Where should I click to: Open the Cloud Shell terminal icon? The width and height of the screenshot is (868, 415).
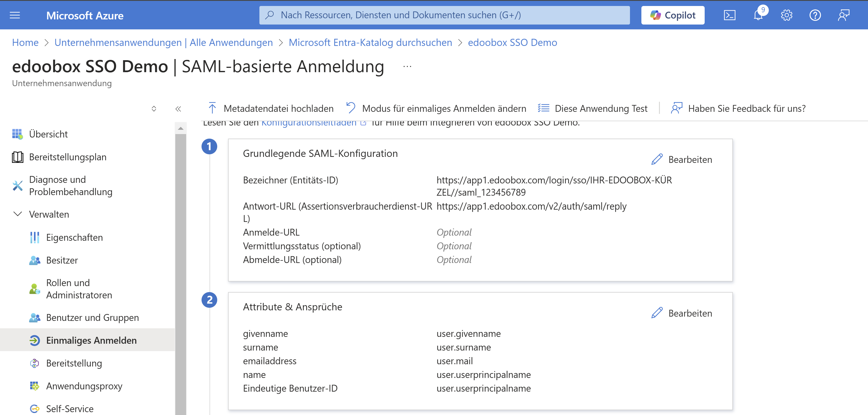point(729,15)
